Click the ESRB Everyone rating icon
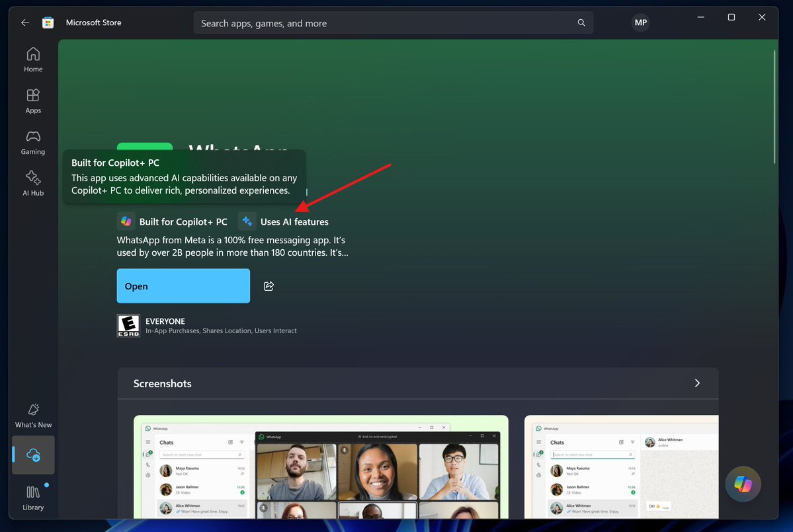The height and width of the screenshot is (532, 793). pos(128,325)
